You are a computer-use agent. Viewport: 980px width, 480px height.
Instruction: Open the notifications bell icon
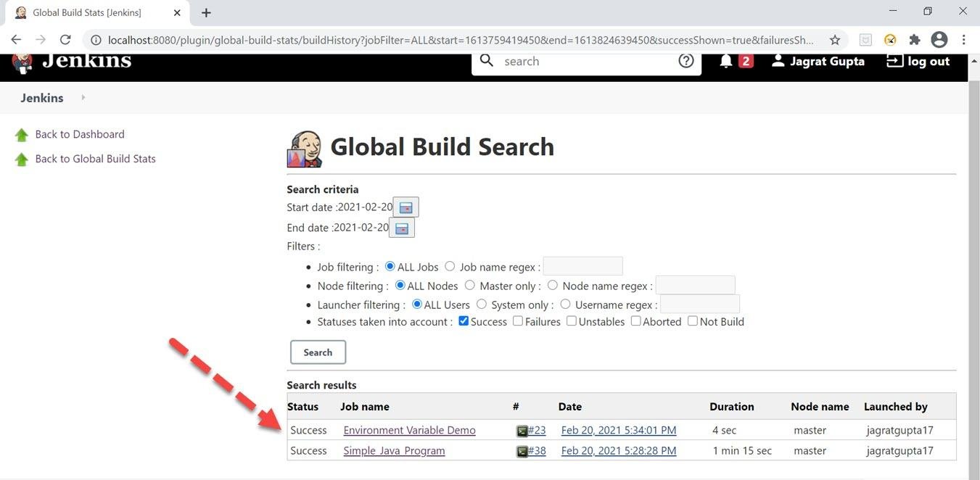click(x=726, y=62)
